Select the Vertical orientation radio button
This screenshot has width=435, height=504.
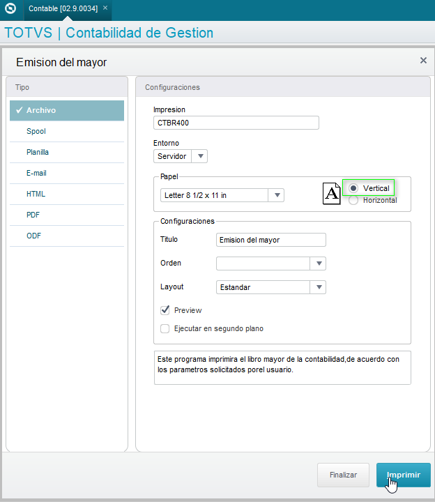[x=353, y=188]
